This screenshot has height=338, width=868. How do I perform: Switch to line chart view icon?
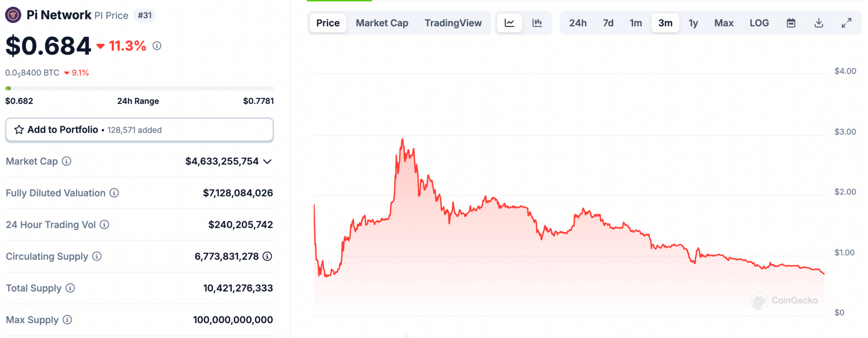tap(509, 23)
